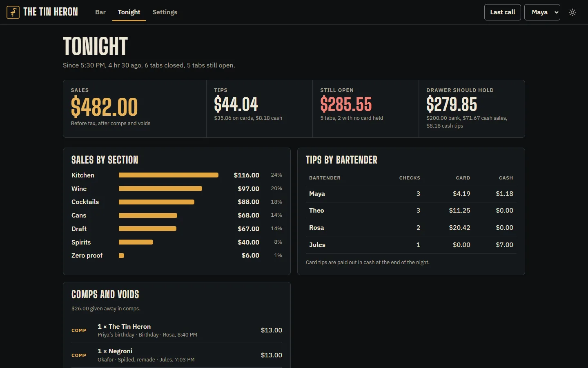Click the Tonight page title
The image size is (588, 368).
pyautogui.click(x=96, y=46)
